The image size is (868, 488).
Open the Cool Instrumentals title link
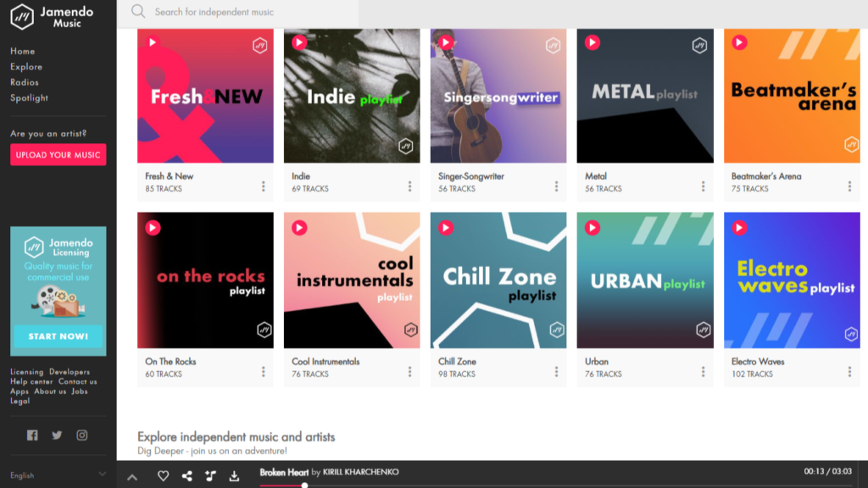325,361
